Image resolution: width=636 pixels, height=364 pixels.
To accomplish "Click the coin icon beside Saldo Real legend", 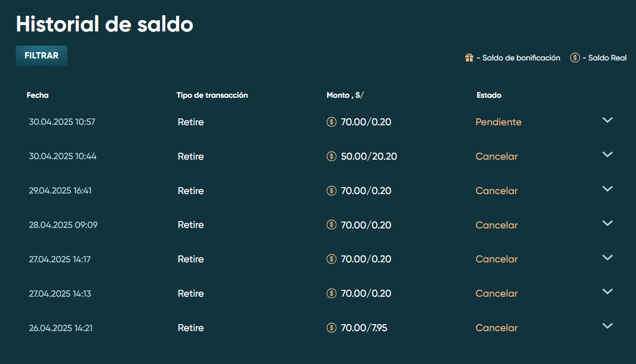I will pos(575,58).
